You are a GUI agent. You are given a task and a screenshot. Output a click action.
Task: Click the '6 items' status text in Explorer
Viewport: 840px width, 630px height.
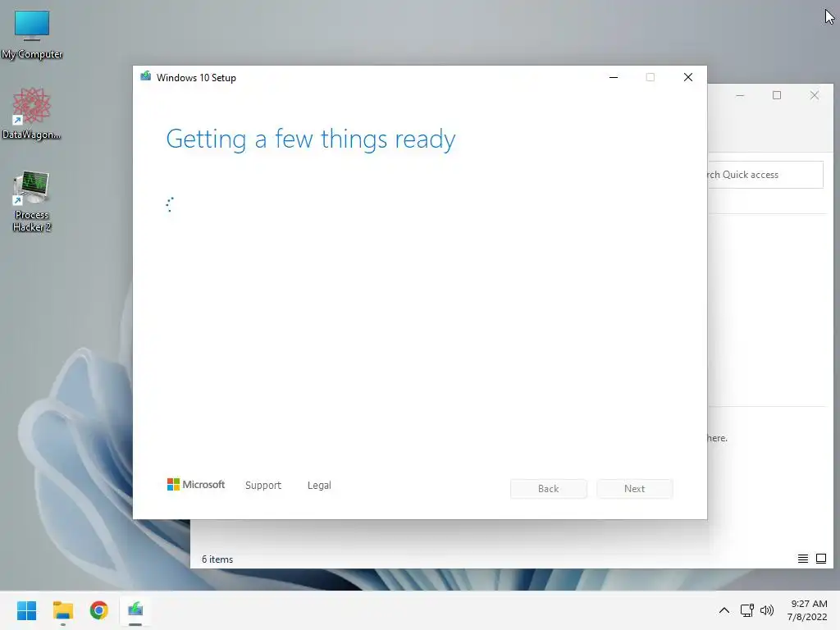click(217, 559)
